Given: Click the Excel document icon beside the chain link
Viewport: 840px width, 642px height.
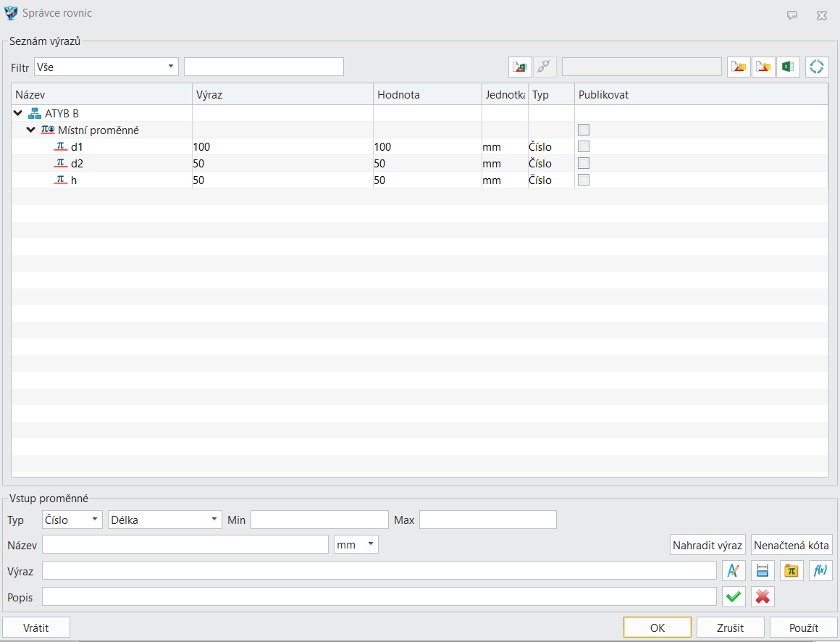Looking at the screenshot, I should tap(520, 67).
